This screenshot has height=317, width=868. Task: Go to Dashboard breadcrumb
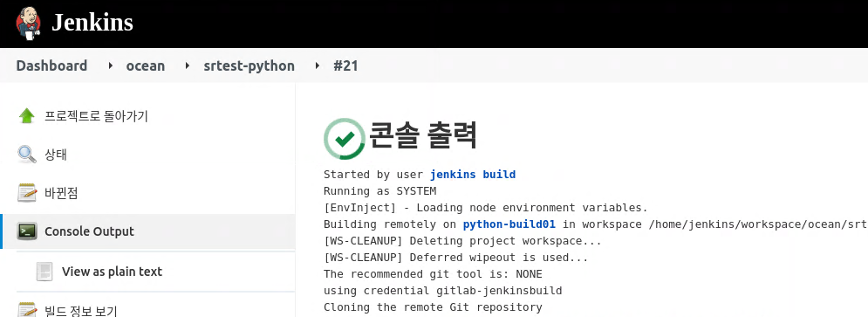point(51,66)
